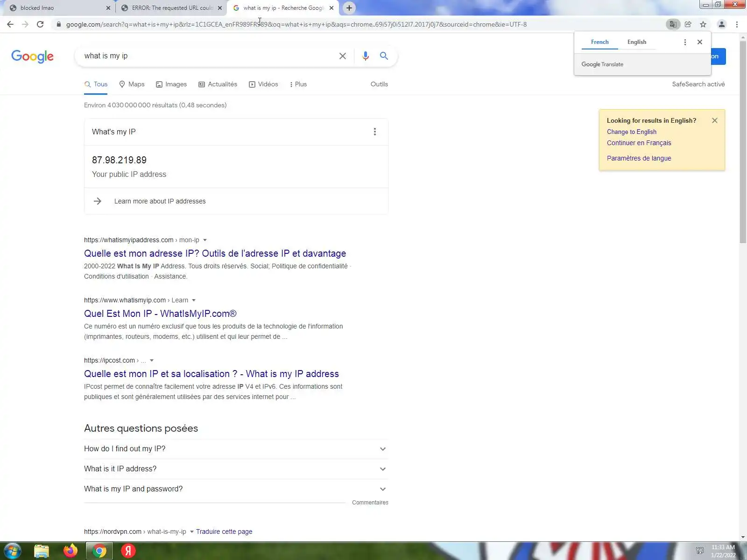Start voice search with the microphone

pyautogui.click(x=366, y=56)
